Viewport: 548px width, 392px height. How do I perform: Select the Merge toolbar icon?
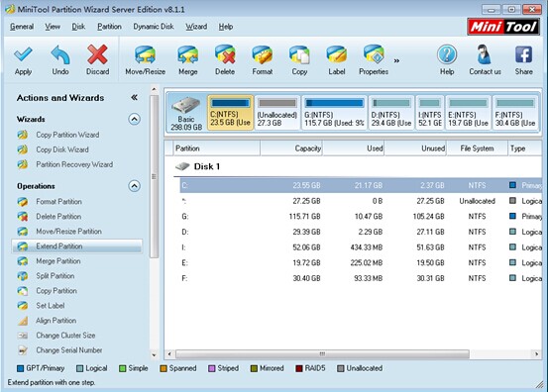[x=188, y=55]
